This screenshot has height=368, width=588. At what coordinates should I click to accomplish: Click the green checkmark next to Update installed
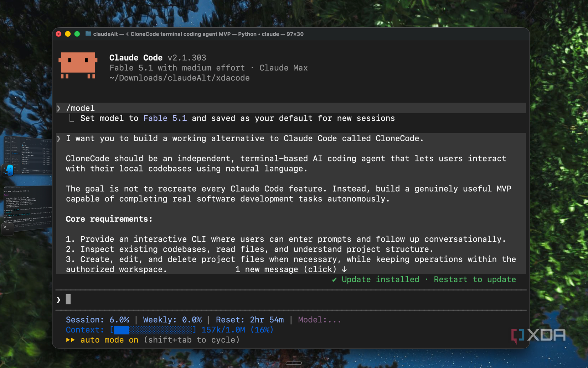click(334, 280)
